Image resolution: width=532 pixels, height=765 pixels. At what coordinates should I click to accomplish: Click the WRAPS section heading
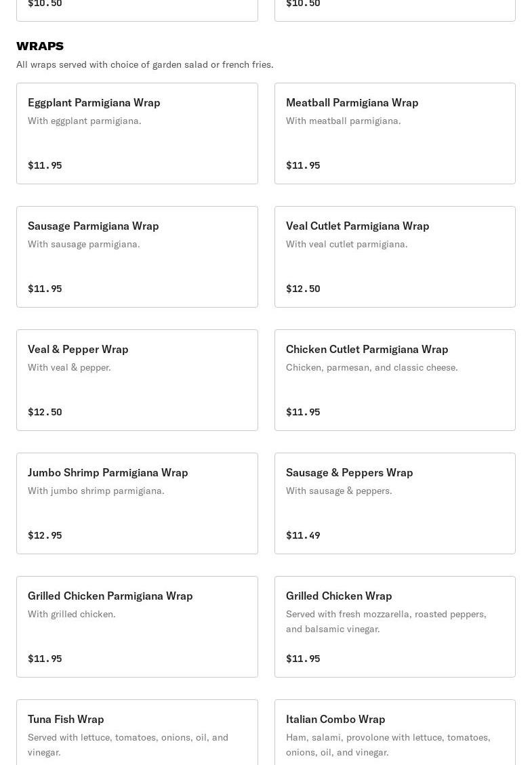pyautogui.click(x=40, y=46)
